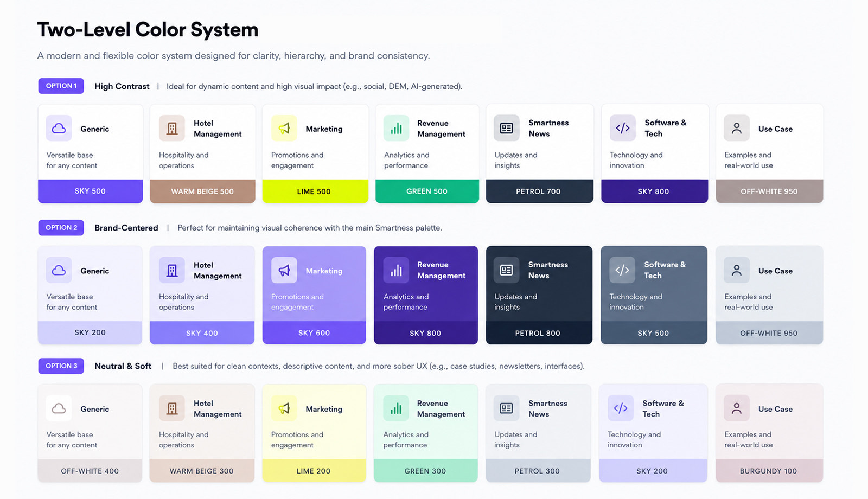Viewport: 868px width, 499px height.
Task: Click the person icon on the Neutral & Soft Use Case card
Action: pyautogui.click(x=737, y=408)
